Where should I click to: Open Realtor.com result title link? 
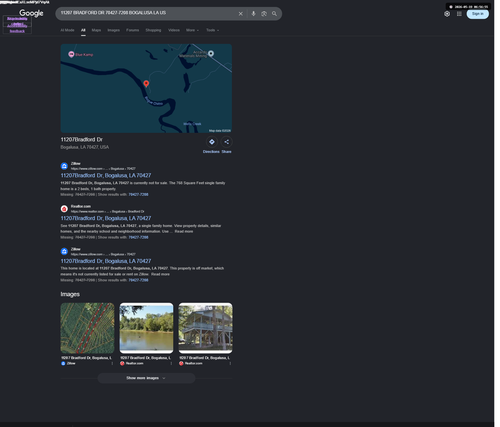pos(106,218)
